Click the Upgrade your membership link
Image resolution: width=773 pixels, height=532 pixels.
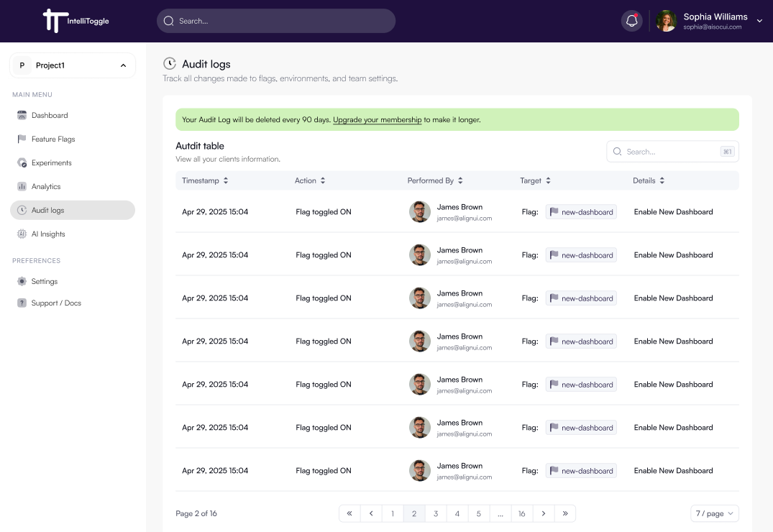377,119
